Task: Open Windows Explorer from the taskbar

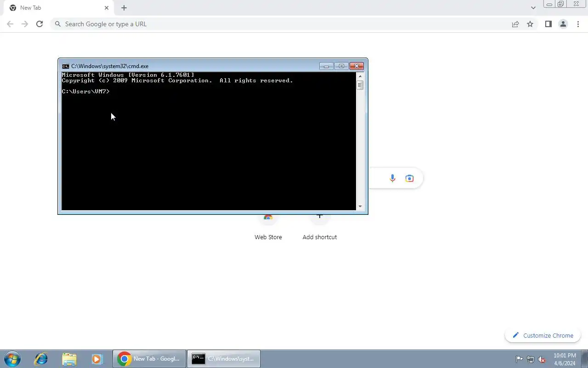Action: pyautogui.click(x=69, y=359)
